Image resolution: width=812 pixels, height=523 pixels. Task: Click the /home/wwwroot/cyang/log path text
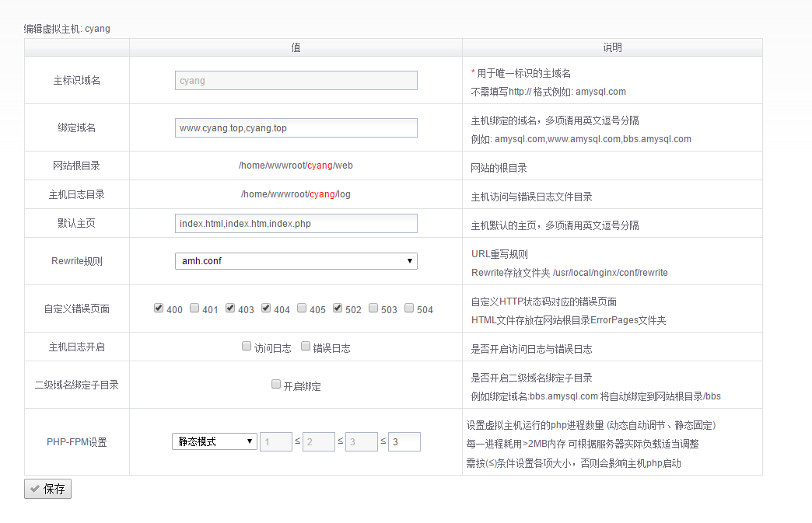click(296, 194)
